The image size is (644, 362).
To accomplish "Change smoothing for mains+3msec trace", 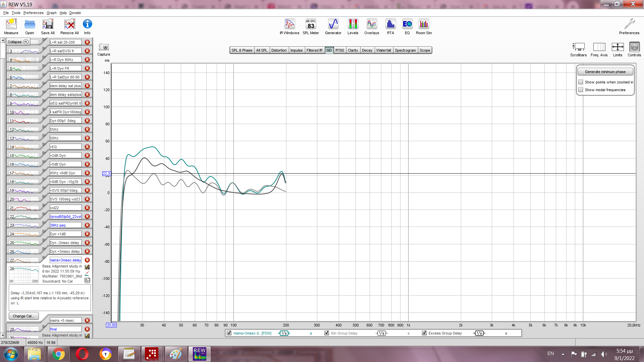I will click(x=284, y=333).
